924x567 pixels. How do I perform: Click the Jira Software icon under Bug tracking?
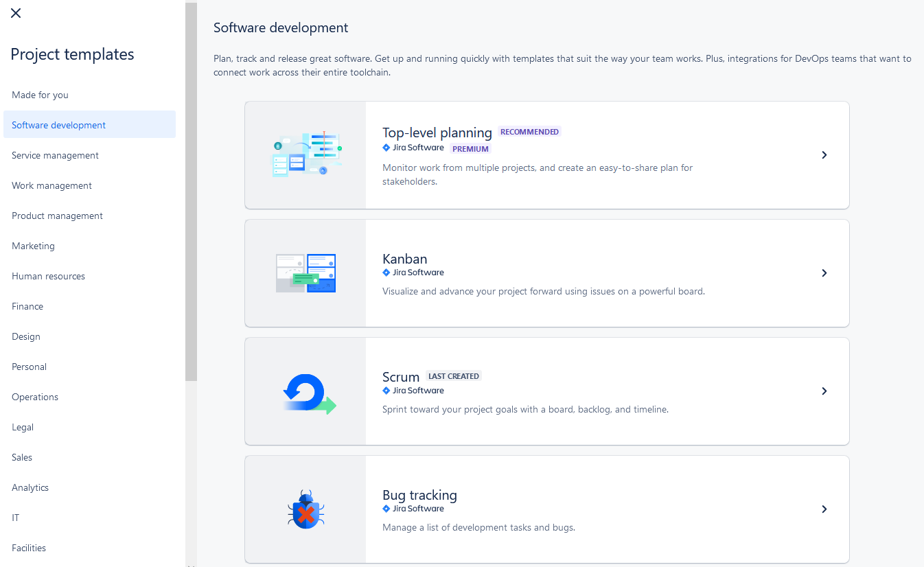point(386,509)
